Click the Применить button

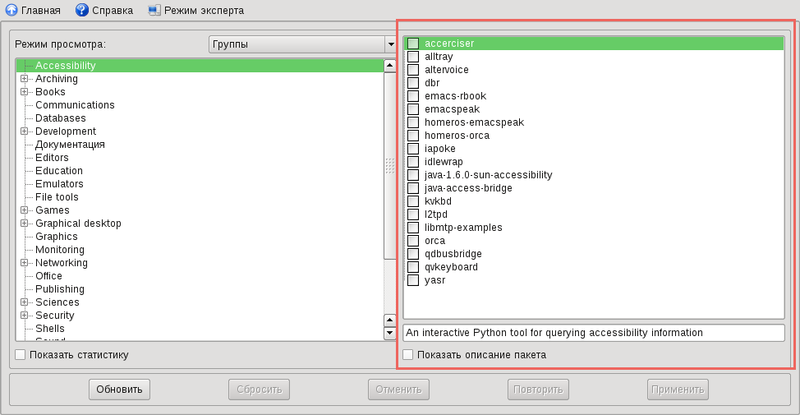678,389
